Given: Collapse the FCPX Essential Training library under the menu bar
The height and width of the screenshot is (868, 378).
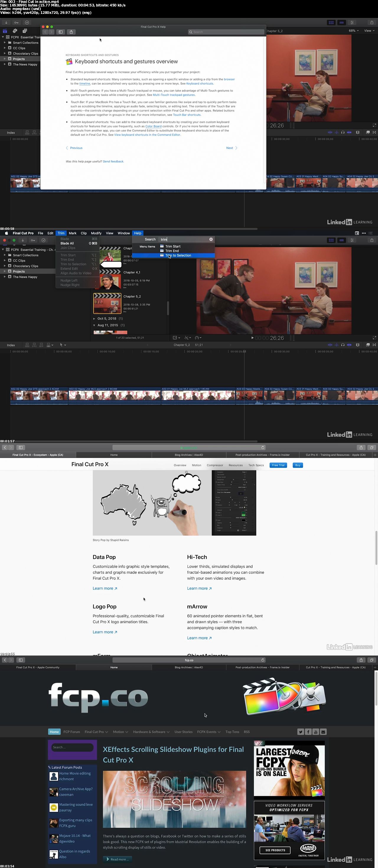Looking at the screenshot, I should tap(3, 250).
